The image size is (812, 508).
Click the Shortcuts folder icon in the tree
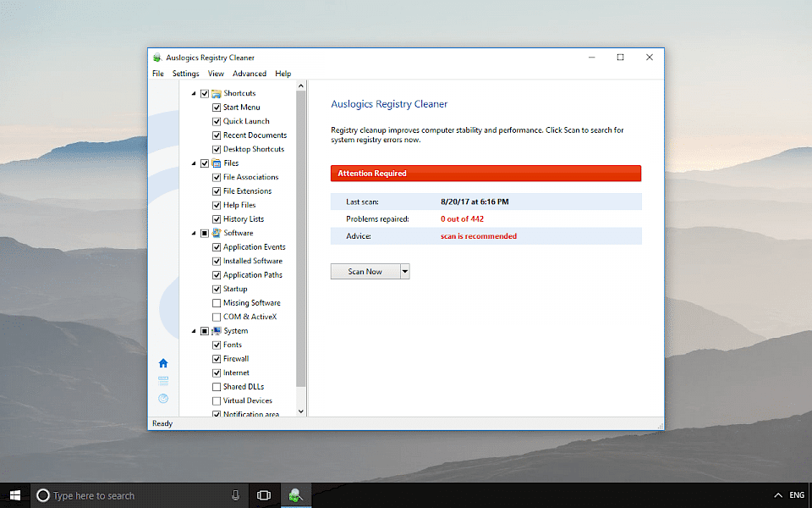pos(217,93)
